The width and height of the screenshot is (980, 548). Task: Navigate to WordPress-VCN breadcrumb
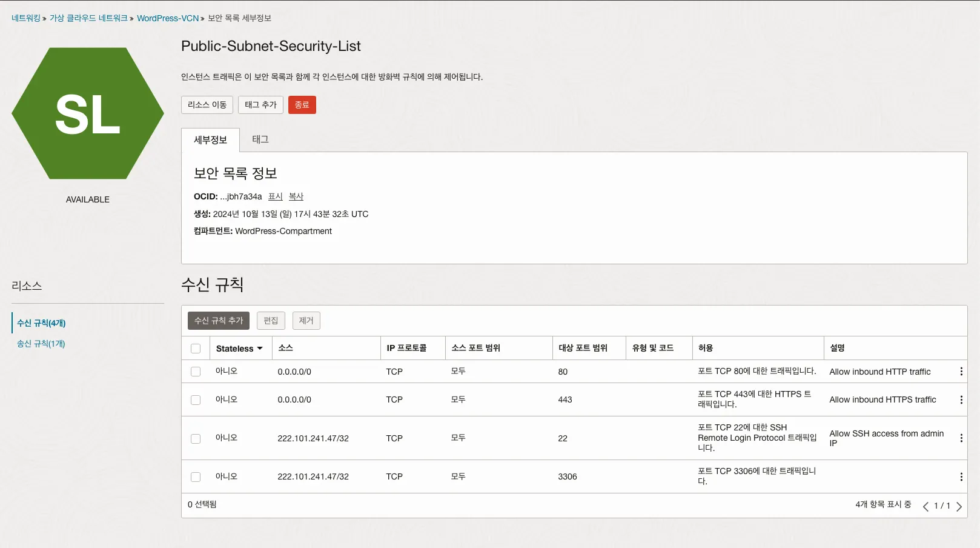[x=168, y=18]
